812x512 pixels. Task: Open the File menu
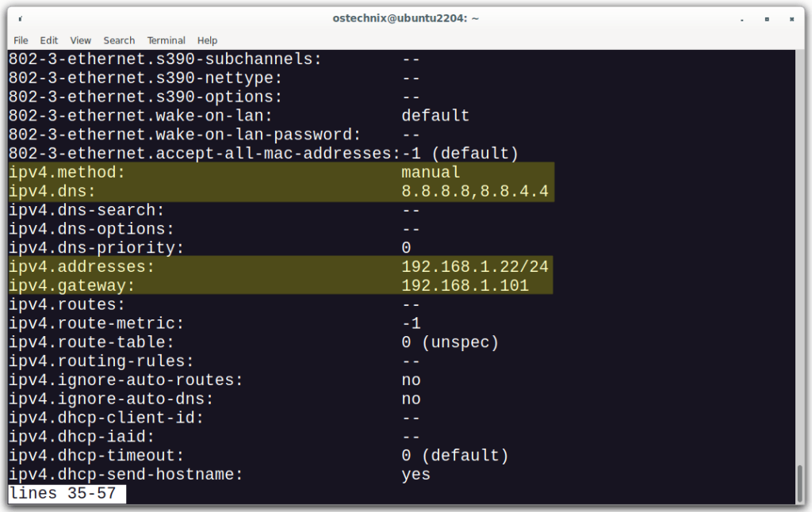(21, 40)
